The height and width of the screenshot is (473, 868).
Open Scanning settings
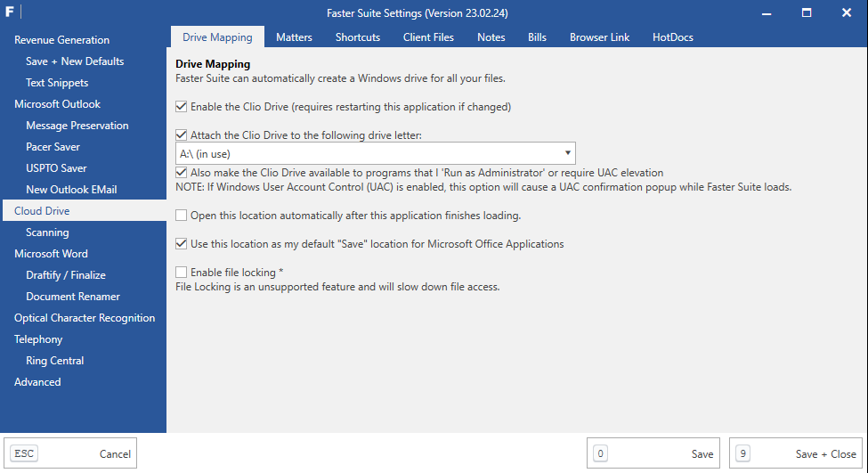pyautogui.click(x=47, y=232)
